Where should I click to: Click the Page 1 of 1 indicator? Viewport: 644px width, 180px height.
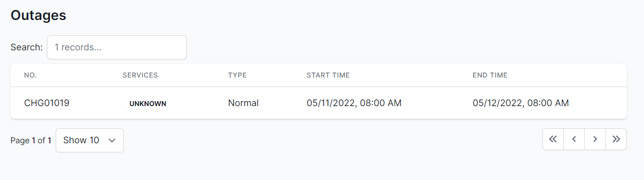[x=31, y=141]
